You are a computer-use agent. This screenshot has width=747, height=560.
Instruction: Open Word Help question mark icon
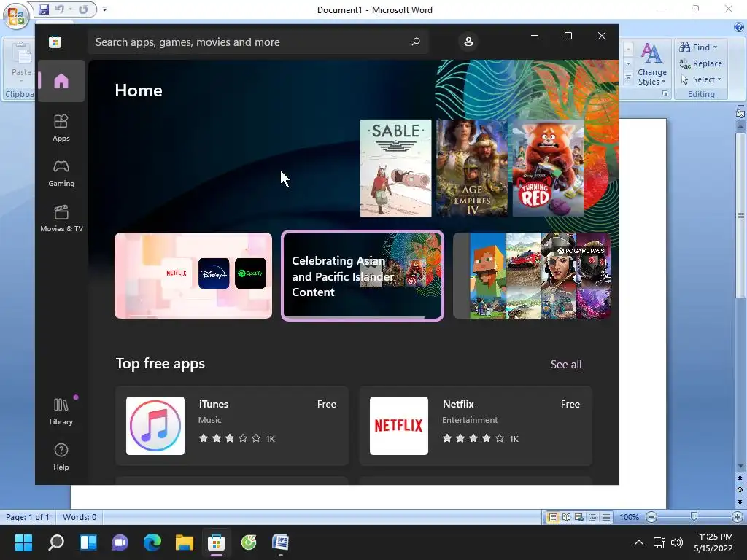click(x=739, y=27)
